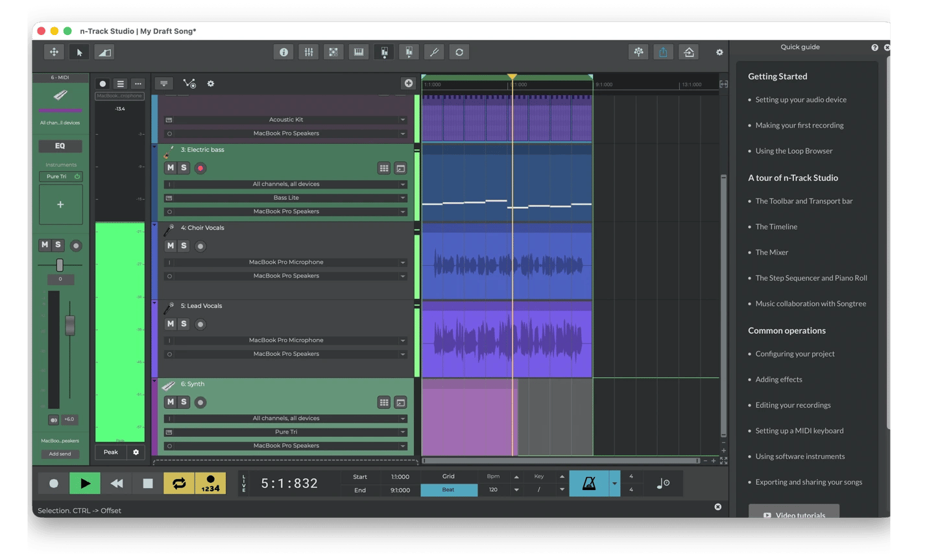
Task: Open the Acoustic Kit instrument dropdown
Action: (x=286, y=120)
